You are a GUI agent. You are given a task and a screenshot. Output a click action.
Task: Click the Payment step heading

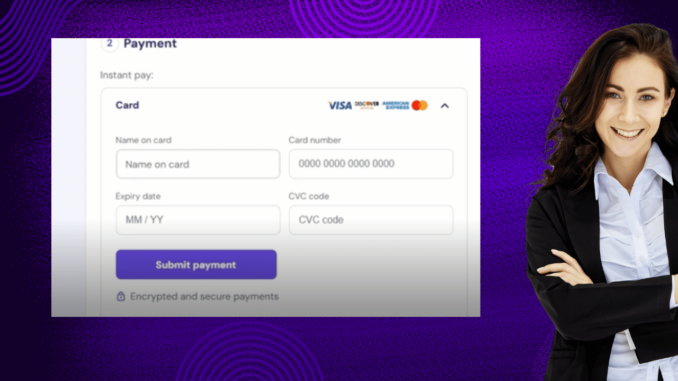coord(150,44)
